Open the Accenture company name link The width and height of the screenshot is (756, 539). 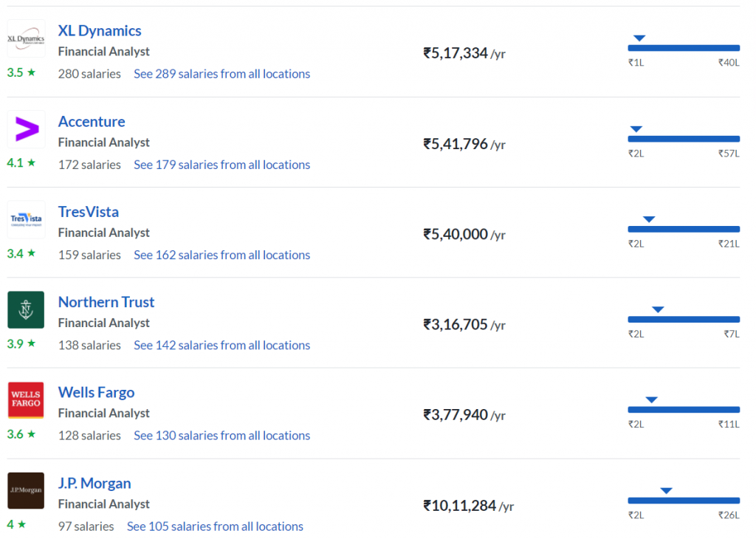(x=92, y=122)
